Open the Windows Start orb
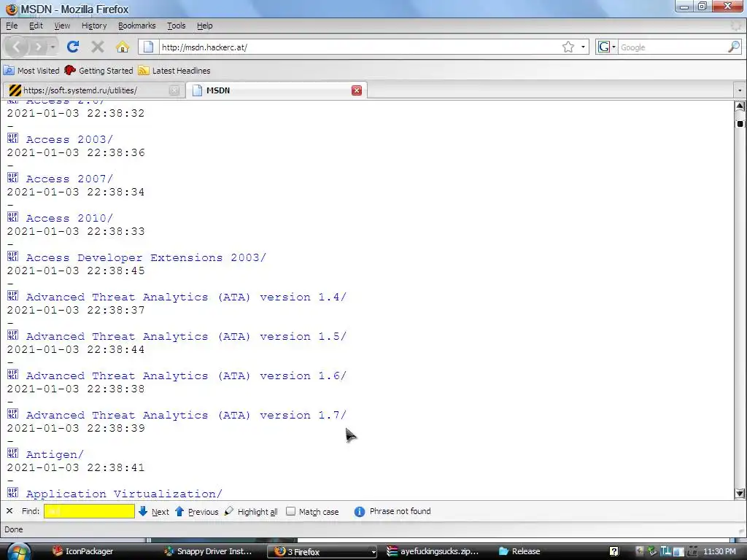Screen dimensions: 747x560 [18, 553]
